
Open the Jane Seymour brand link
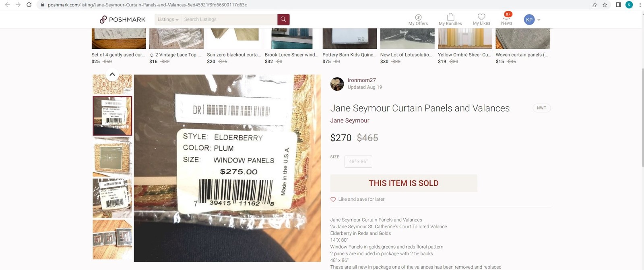pos(350,120)
